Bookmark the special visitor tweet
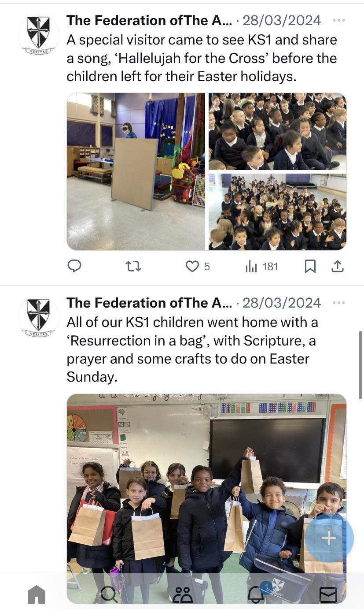This screenshot has width=364, height=609. click(310, 266)
